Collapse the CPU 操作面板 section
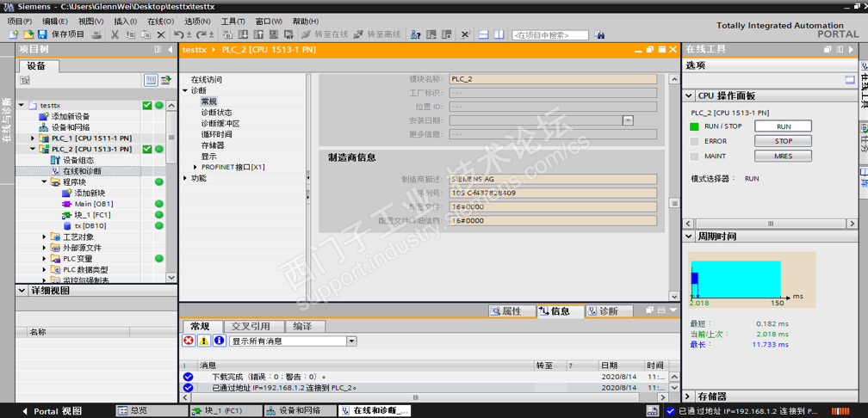Viewport: 868px width, 418px height. click(689, 95)
